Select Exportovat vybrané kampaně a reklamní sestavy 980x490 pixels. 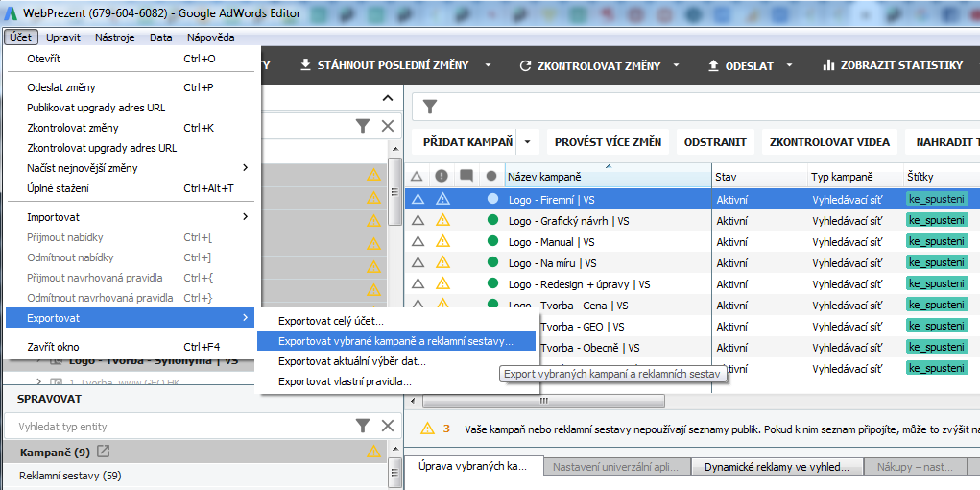pos(396,341)
